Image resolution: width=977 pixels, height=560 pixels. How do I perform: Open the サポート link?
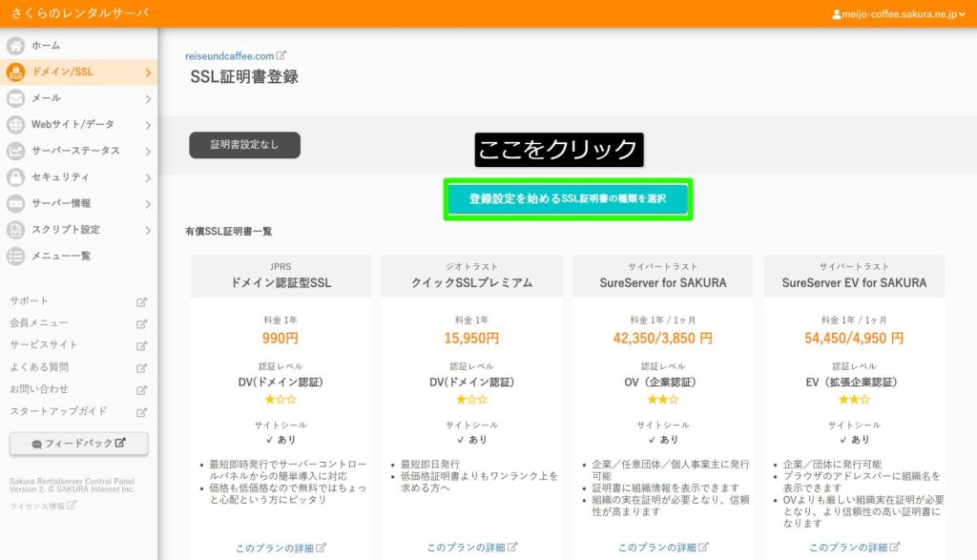click(29, 301)
